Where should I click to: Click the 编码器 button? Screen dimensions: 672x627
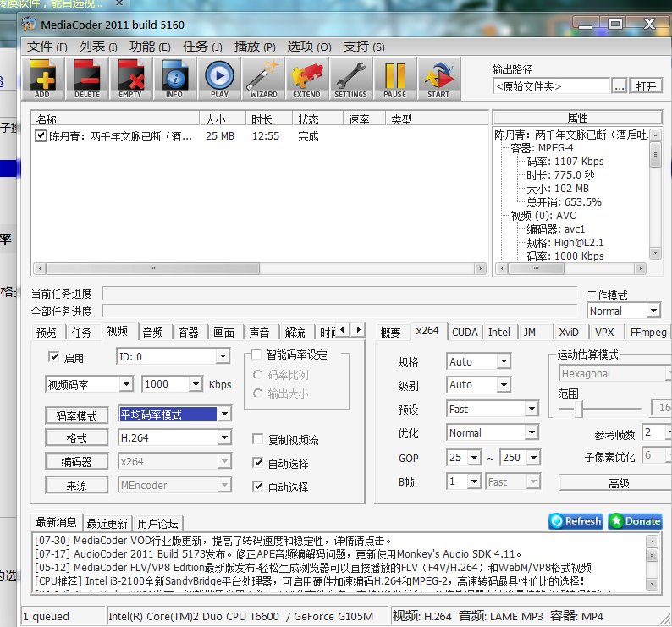[77, 461]
